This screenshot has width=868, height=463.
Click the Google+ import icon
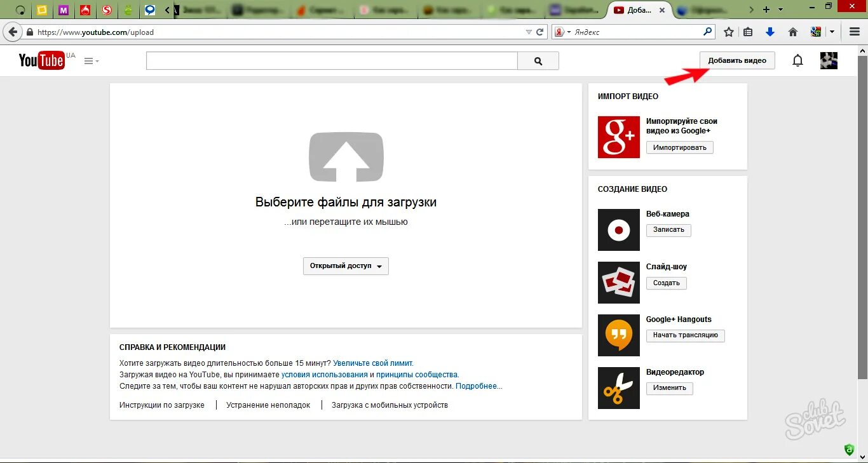[619, 137]
